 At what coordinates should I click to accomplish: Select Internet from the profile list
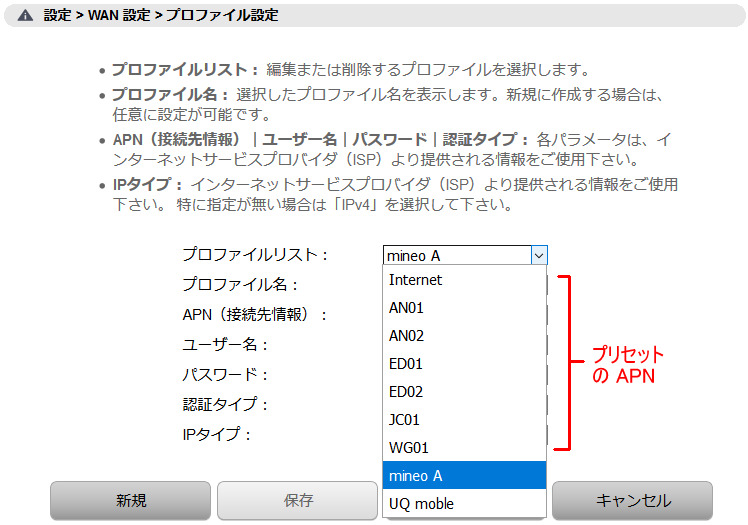(464, 280)
